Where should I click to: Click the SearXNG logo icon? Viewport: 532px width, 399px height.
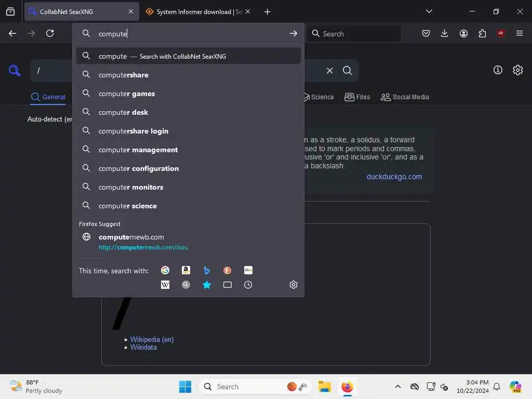pos(15,70)
